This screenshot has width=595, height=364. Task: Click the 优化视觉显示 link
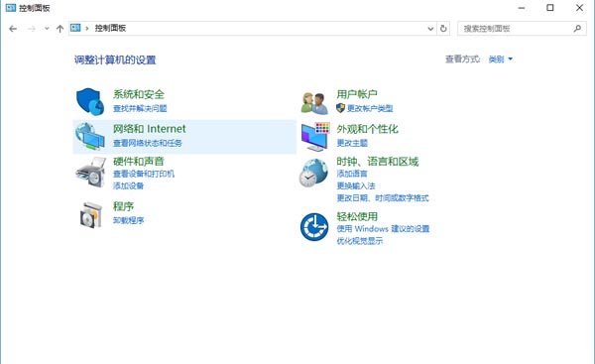360,241
